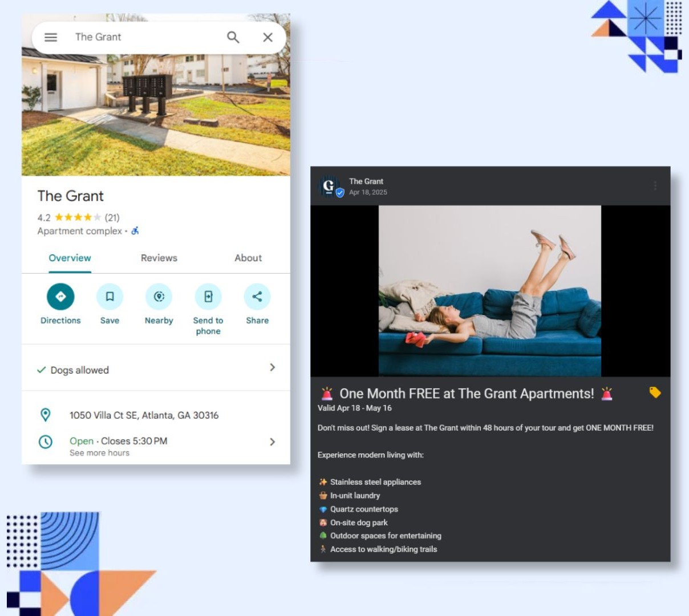Viewport: 689px width, 616px height.
Task: Click the location pin icon
Action: [46, 415]
